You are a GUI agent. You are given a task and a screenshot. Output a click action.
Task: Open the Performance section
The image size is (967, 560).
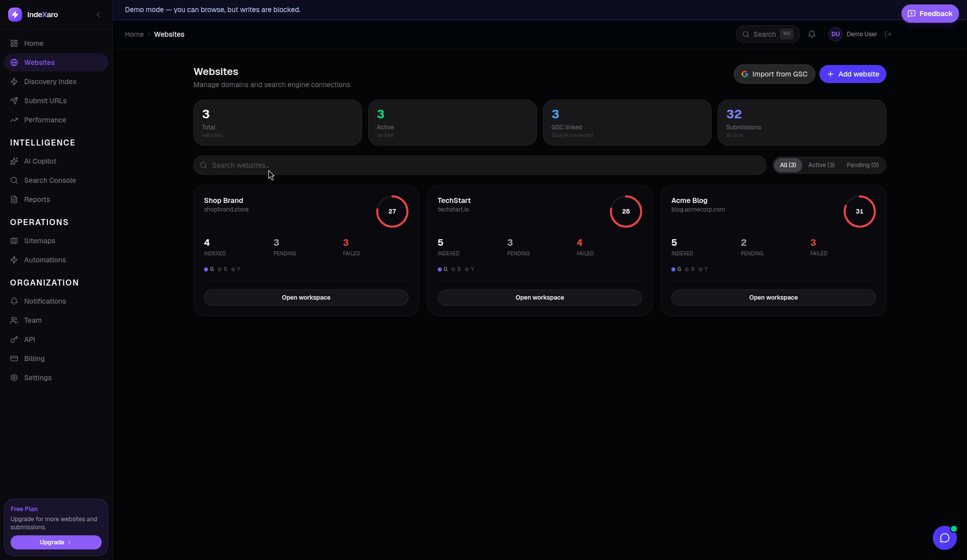pos(56,120)
